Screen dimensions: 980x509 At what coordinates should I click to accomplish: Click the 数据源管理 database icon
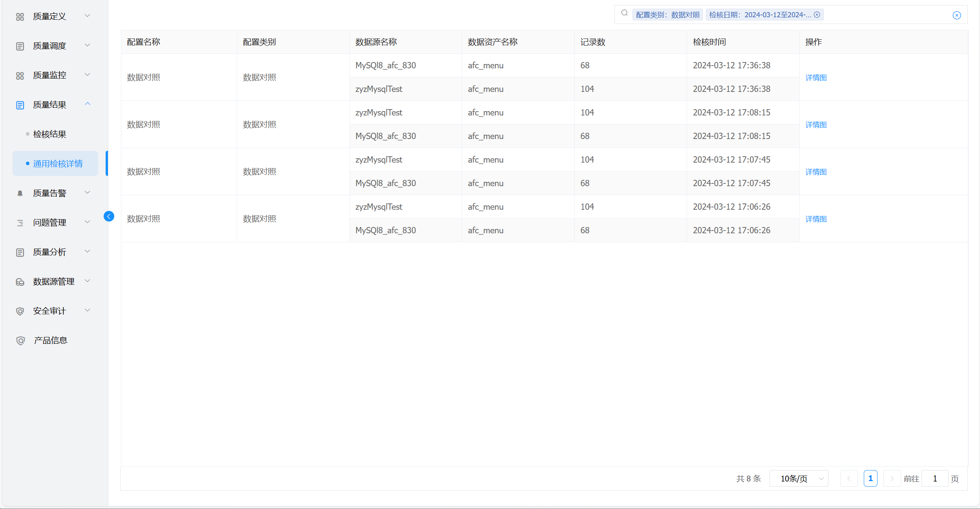tap(20, 282)
